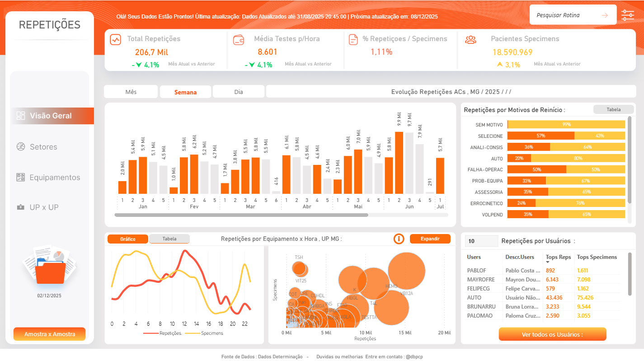644x361 pixels.
Task: Switch chart granularity to Dia
Action: click(239, 92)
